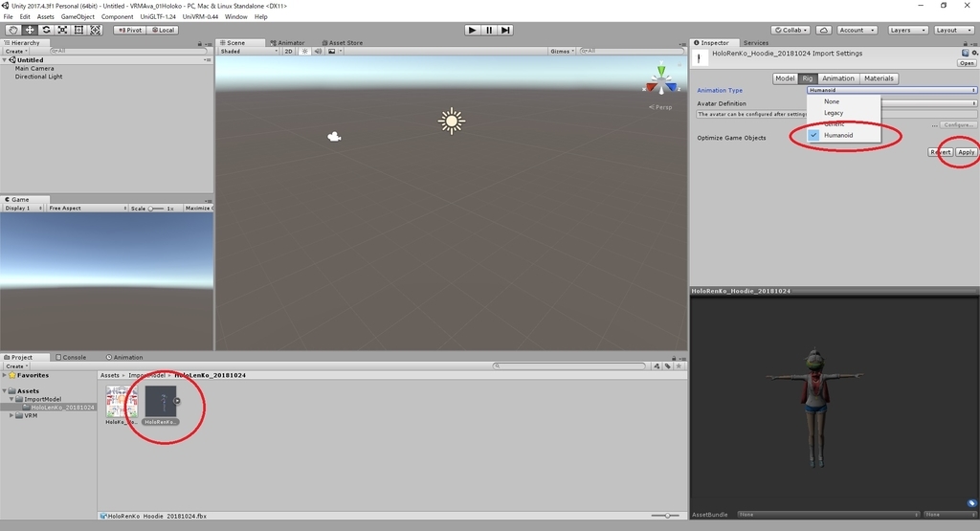
Task: Click the Step frame button
Action: 505,30
